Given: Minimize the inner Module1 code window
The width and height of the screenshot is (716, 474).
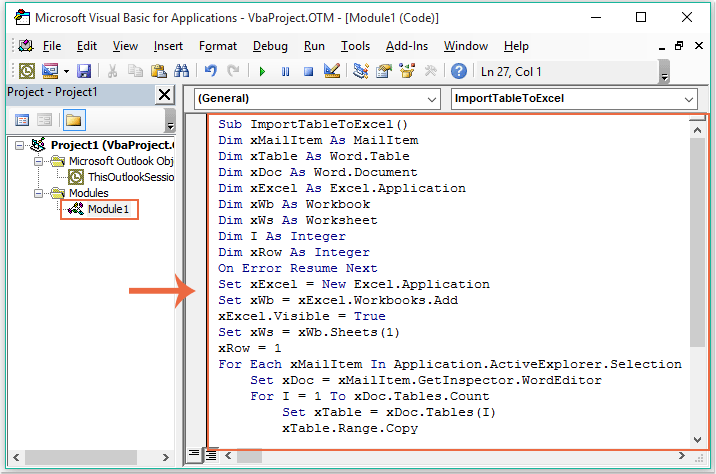Looking at the screenshot, I should (x=662, y=47).
